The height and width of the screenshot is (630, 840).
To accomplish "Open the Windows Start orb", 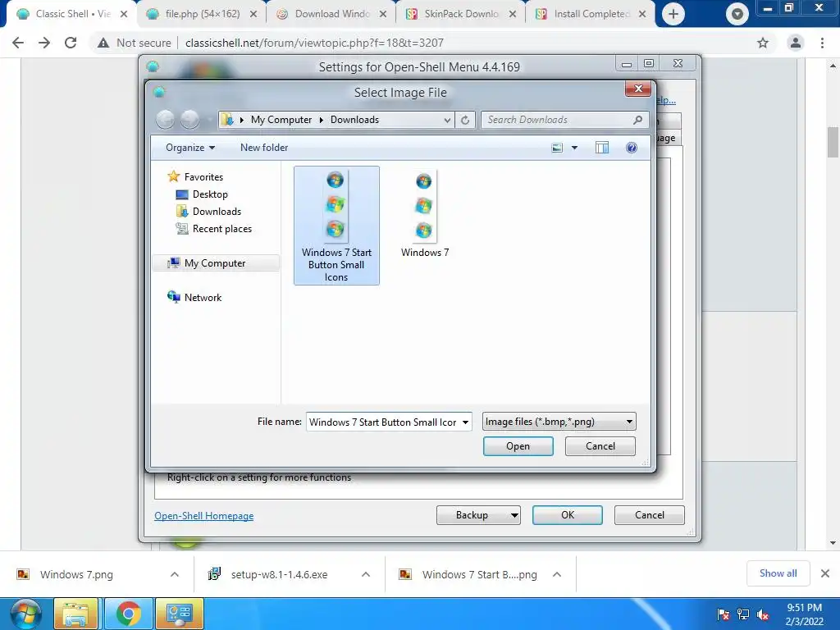I will pyautogui.click(x=26, y=614).
